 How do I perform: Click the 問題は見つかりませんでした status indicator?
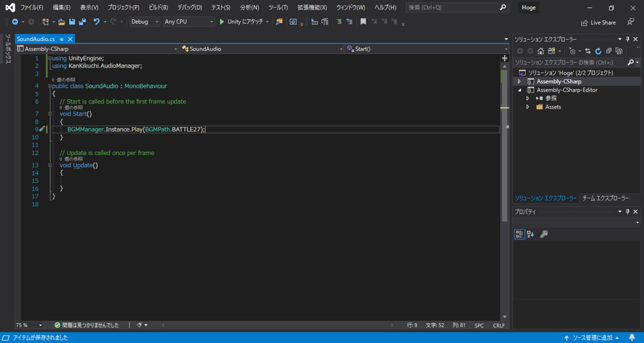(x=87, y=325)
